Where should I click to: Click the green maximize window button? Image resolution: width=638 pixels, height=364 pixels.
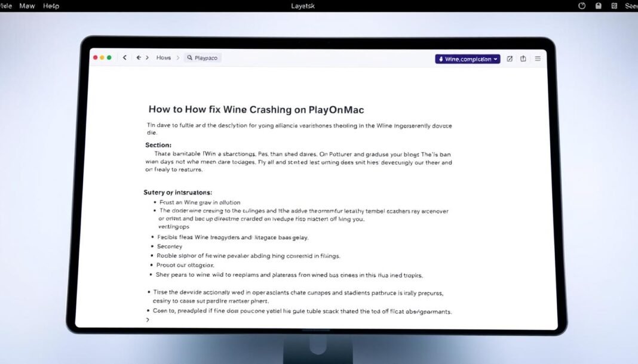(109, 58)
